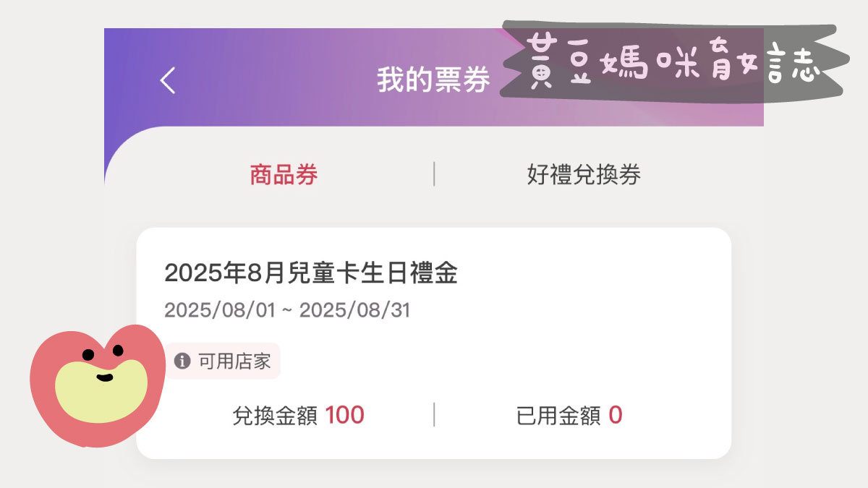
Task: Tap the 已用金額 0 value
Action: (x=569, y=415)
